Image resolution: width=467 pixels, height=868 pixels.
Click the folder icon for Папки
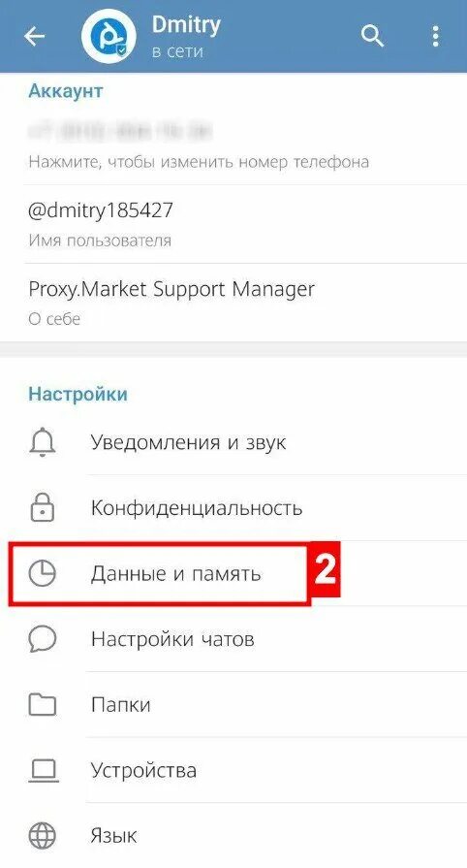click(x=42, y=705)
